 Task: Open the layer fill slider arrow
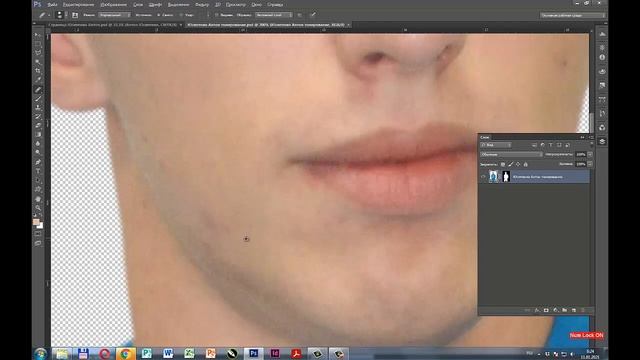click(590, 164)
